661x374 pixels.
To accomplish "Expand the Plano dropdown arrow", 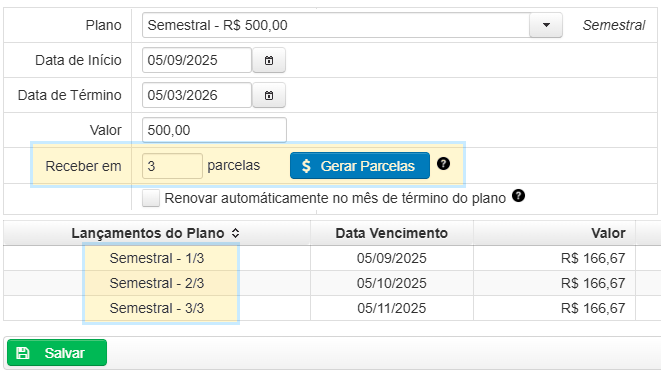I will coord(546,25).
